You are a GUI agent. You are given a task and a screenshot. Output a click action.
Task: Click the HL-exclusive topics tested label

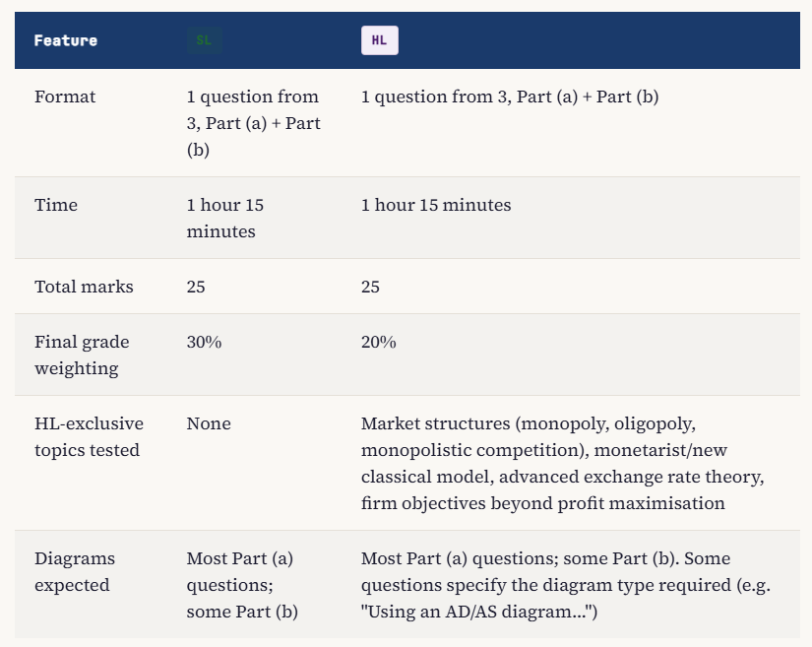point(89,436)
